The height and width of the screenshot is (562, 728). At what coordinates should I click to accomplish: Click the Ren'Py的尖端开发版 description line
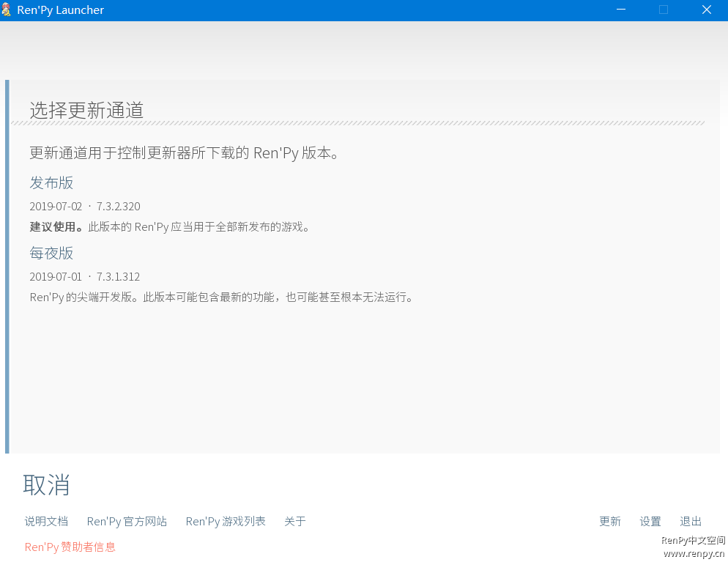click(221, 297)
